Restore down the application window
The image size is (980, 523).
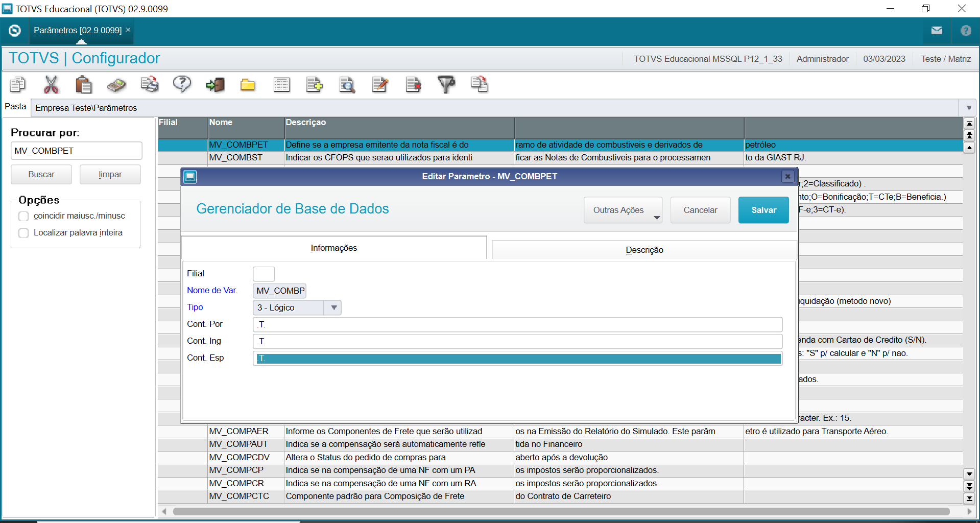(x=925, y=9)
